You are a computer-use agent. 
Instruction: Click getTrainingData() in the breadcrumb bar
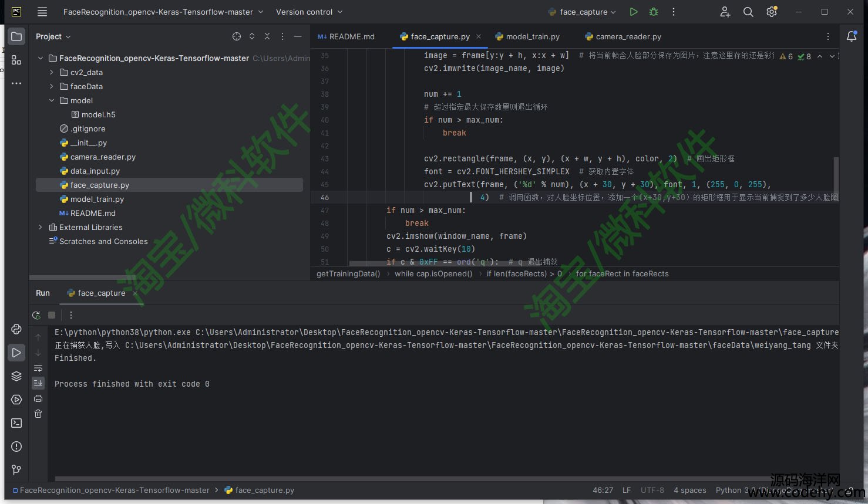point(348,273)
